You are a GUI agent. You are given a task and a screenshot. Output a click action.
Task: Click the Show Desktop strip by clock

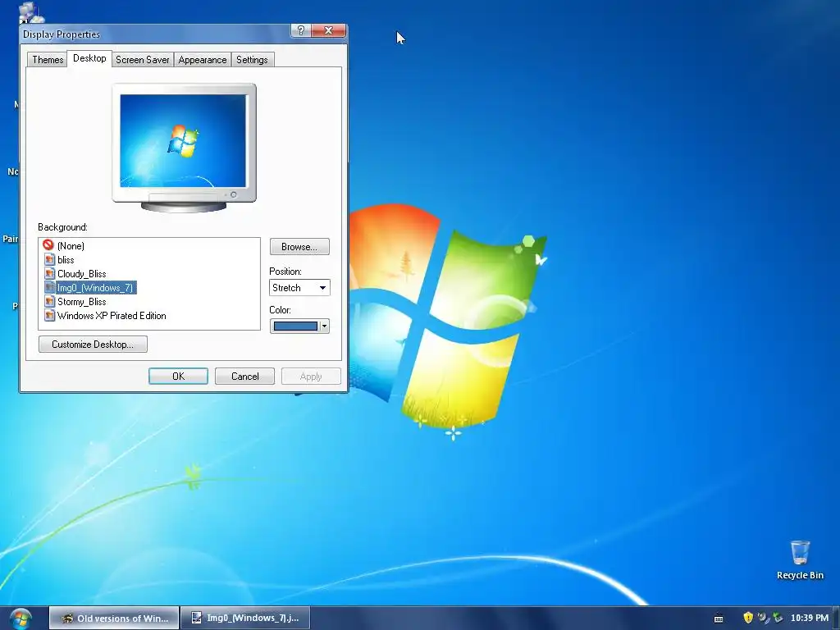point(836,619)
